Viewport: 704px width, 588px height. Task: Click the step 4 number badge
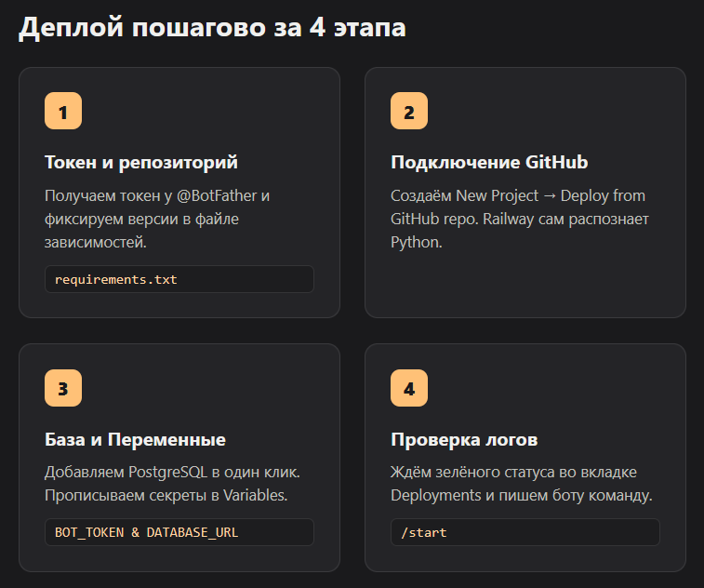409,388
